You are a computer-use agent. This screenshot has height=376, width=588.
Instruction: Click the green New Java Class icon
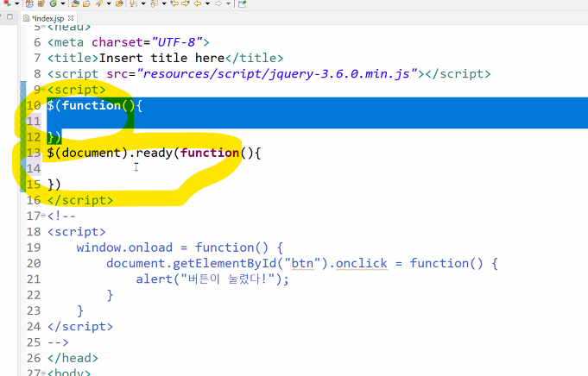click(54, 3)
